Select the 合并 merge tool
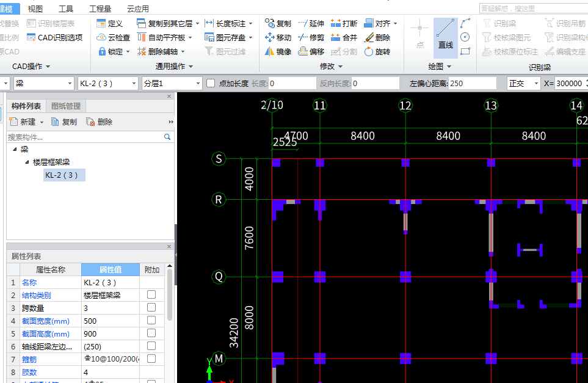Image resolution: width=588 pixels, height=383 pixels. click(x=344, y=37)
